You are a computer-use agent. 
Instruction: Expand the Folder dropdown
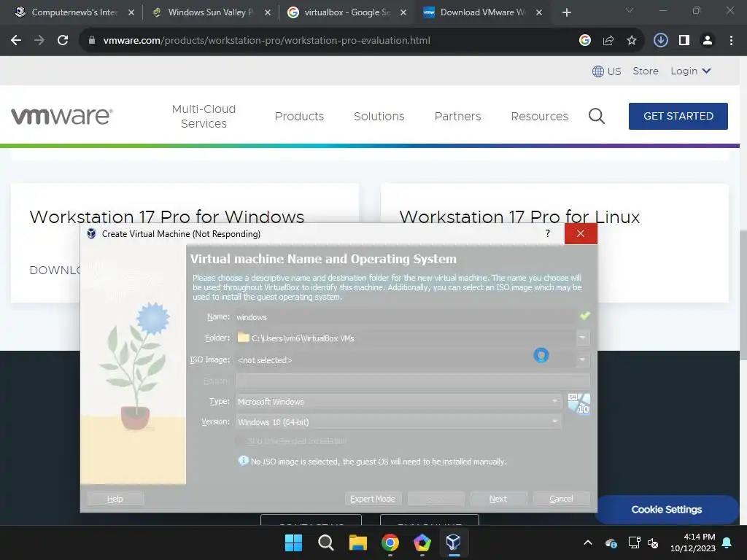point(582,338)
